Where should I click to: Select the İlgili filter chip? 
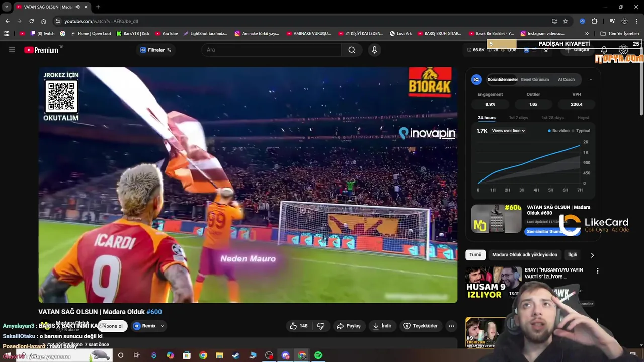pos(573,255)
